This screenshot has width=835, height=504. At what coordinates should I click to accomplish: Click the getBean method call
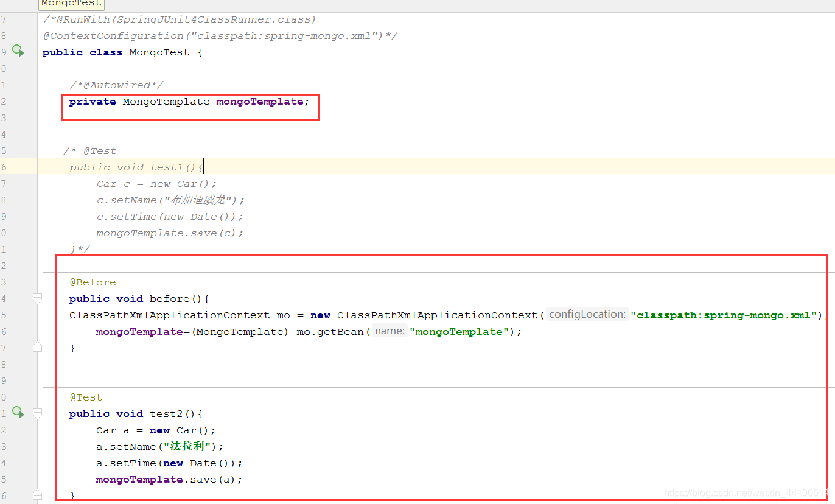coord(341,332)
